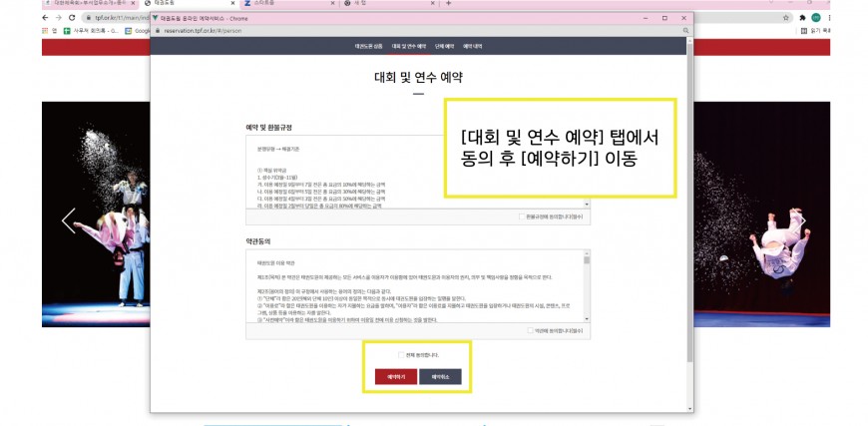The width and height of the screenshot is (868, 426).
Task: Open the 단체 예약 menu item
Action: tap(444, 46)
